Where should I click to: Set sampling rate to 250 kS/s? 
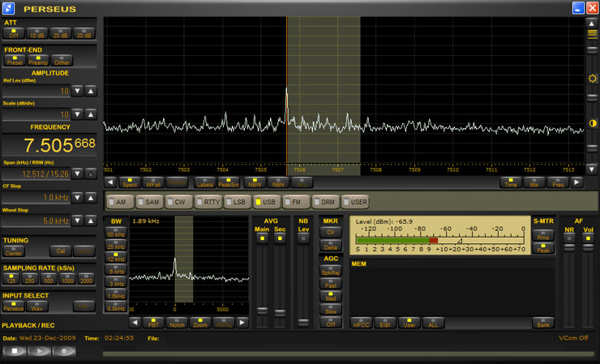click(29, 279)
